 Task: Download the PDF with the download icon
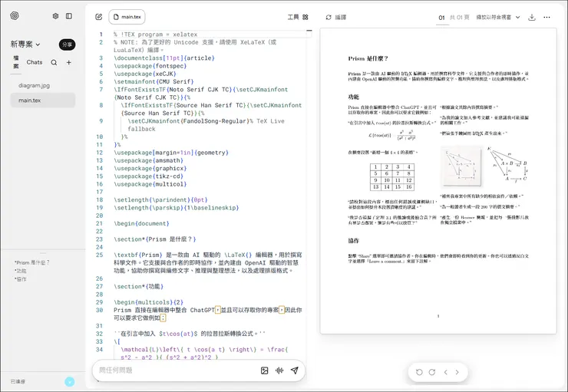pyautogui.click(x=532, y=17)
